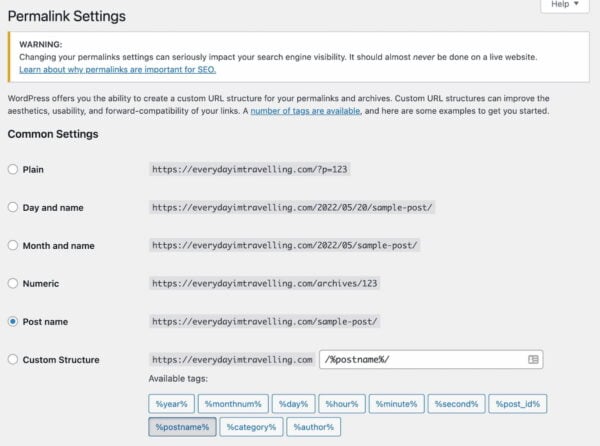Select the Plain permalink option
This screenshot has height=446, width=600.
[13, 169]
